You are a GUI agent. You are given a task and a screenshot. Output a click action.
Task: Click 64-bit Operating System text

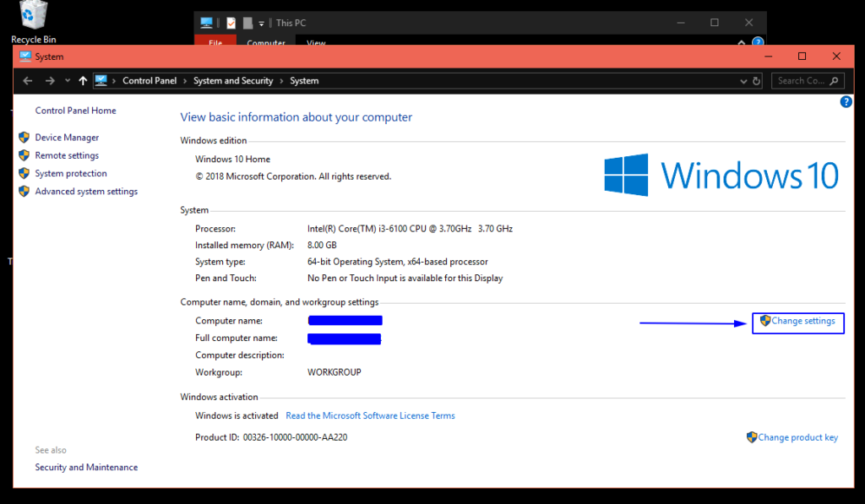tap(398, 262)
